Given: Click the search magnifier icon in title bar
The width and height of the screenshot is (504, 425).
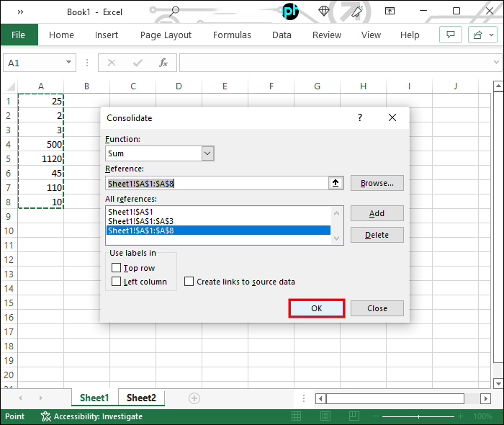Looking at the screenshot, I should (x=174, y=12).
